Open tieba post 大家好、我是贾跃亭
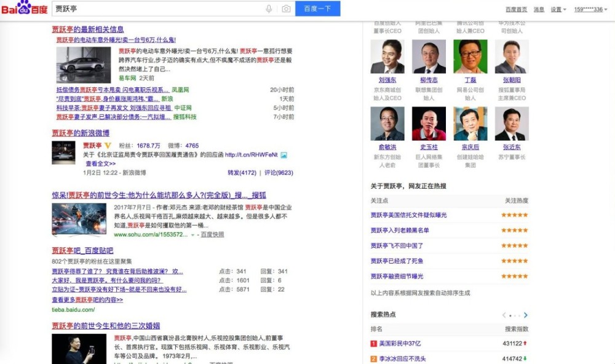This screenshot has width=615, height=364. pyautogui.click(x=106, y=280)
